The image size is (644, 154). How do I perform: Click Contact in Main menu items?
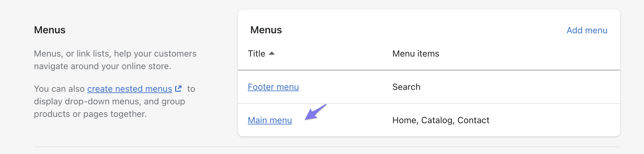[473, 120]
